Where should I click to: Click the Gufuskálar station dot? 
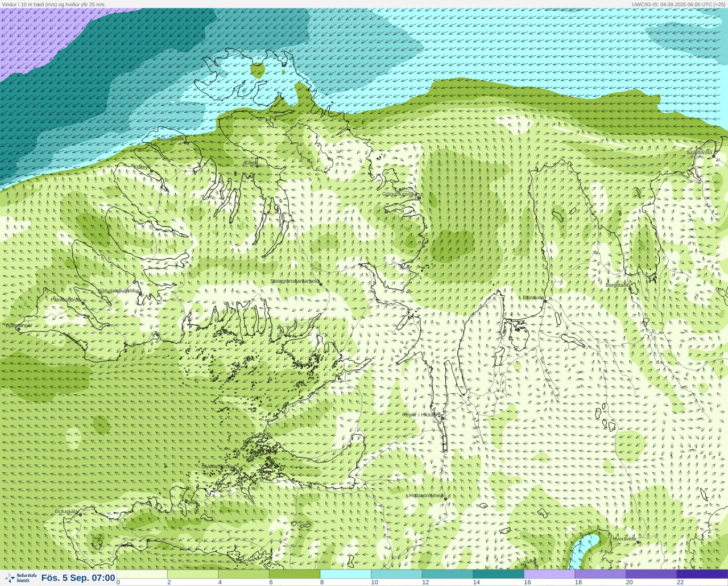click(x=80, y=514)
